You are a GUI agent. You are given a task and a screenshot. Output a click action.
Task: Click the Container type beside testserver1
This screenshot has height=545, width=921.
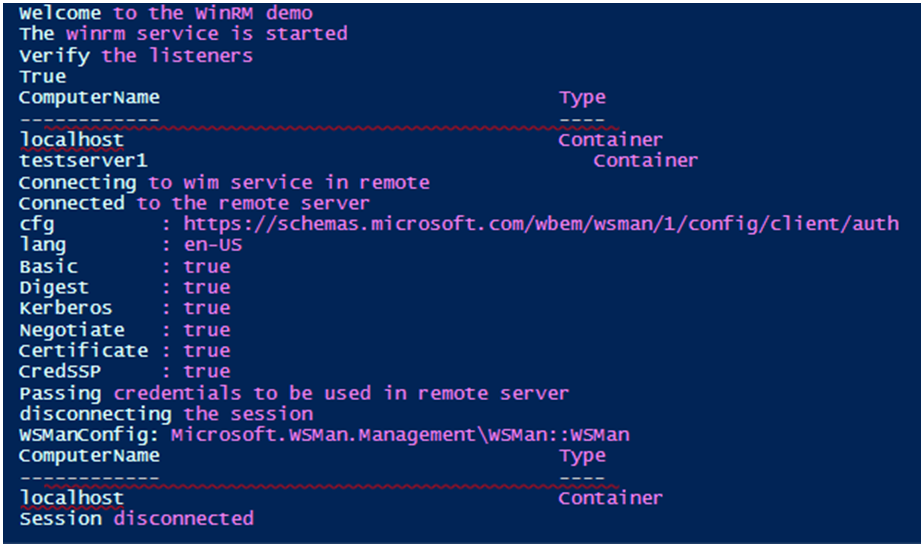point(645,161)
